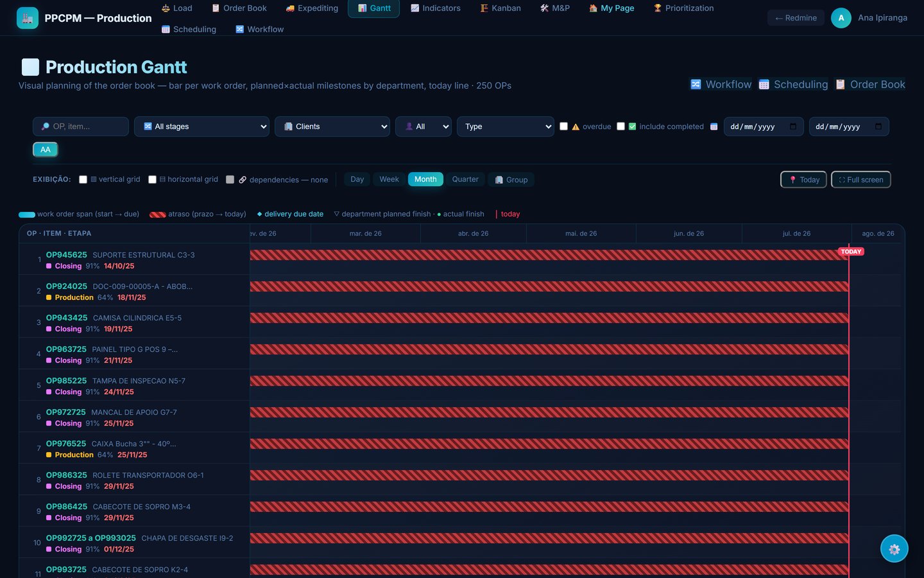Click the Full screen button
Screen dimensions: 924x578
pos(861,180)
